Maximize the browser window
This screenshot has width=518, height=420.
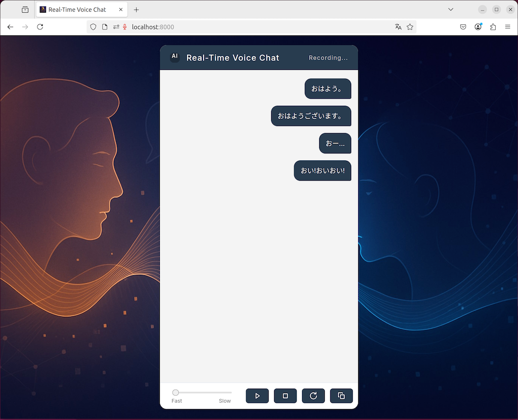pyautogui.click(x=497, y=10)
